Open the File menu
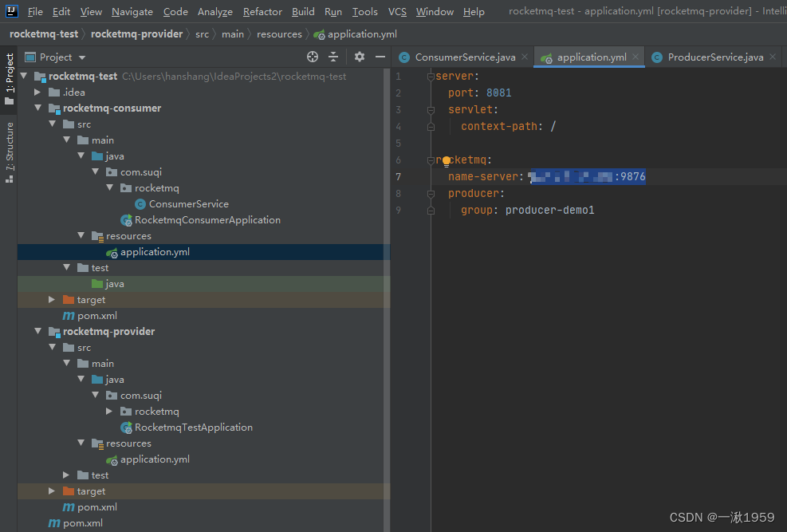 click(x=35, y=11)
